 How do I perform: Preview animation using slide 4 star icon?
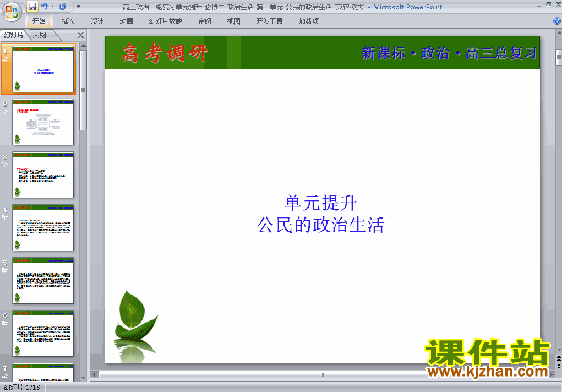tap(5, 217)
